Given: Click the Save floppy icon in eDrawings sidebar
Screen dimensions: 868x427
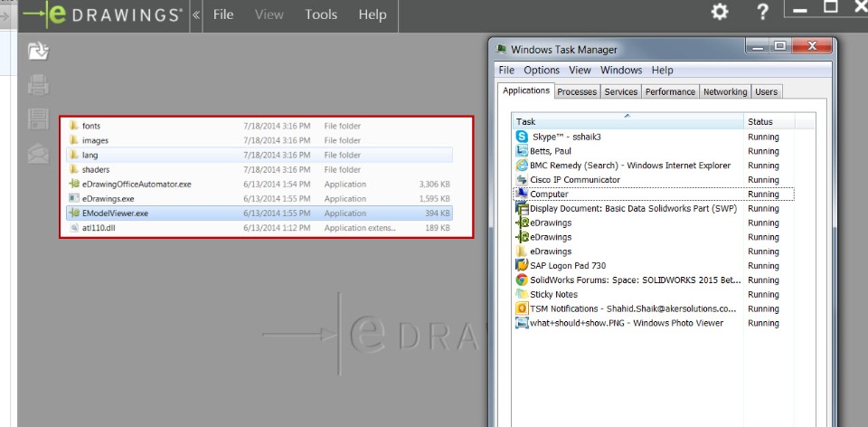Looking at the screenshot, I should click(x=38, y=119).
